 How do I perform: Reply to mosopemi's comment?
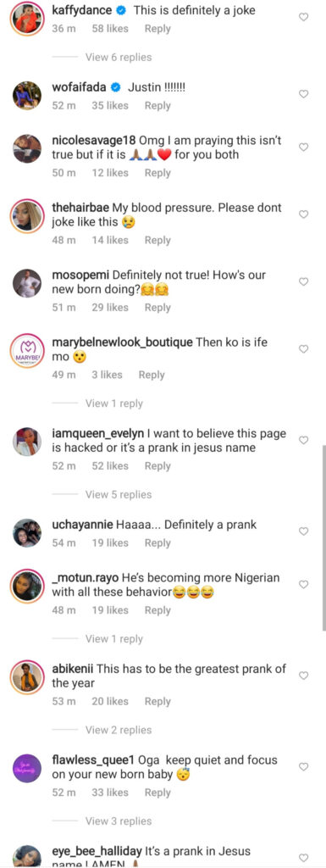(x=157, y=307)
